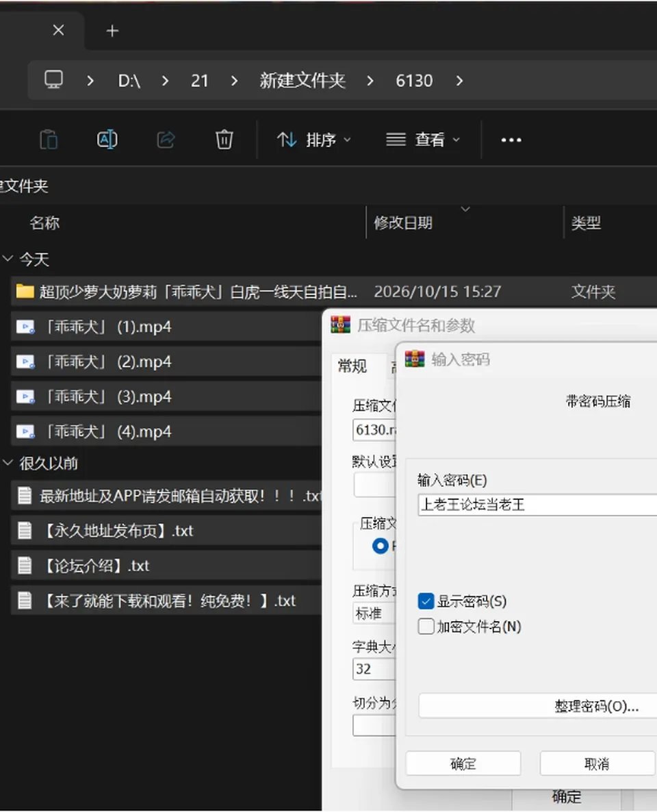Click 取消 in the 输入密码 dialog
657x812 pixels.
[x=597, y=764]
